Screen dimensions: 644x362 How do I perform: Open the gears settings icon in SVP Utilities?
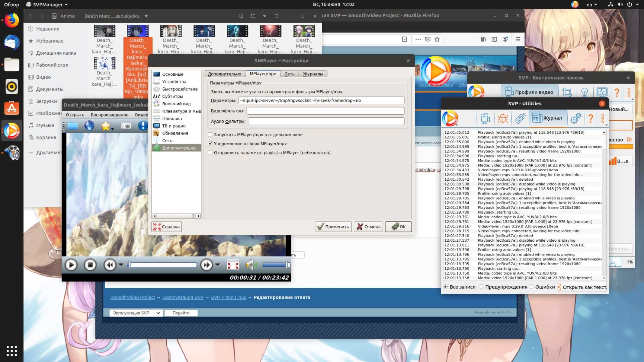(x=575, y=118)
